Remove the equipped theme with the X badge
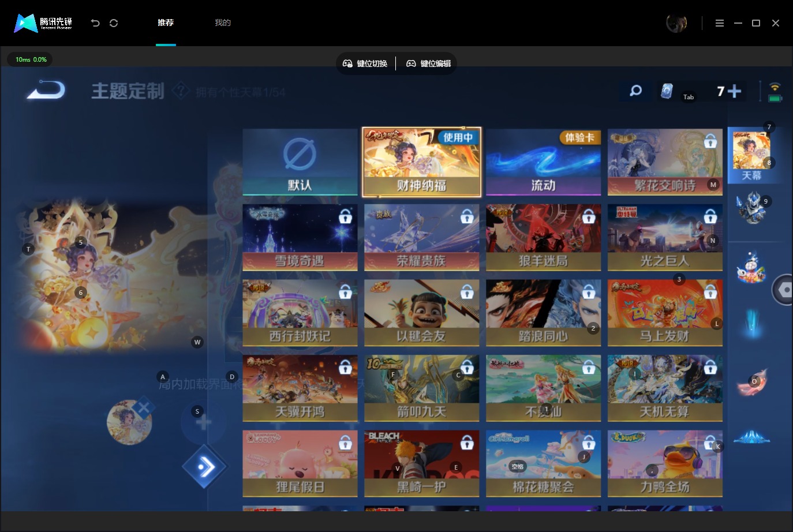This screenshot has height=532, width=793. tap(143, 409)
